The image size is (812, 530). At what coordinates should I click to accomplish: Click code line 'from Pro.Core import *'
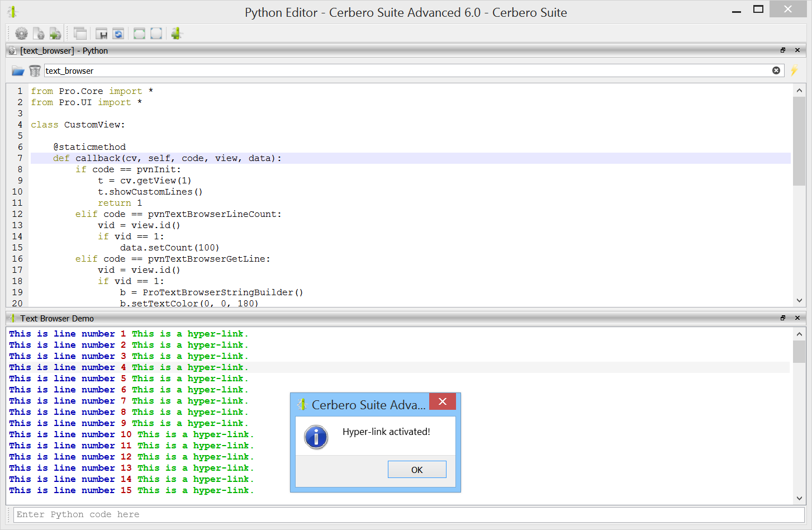92,91
